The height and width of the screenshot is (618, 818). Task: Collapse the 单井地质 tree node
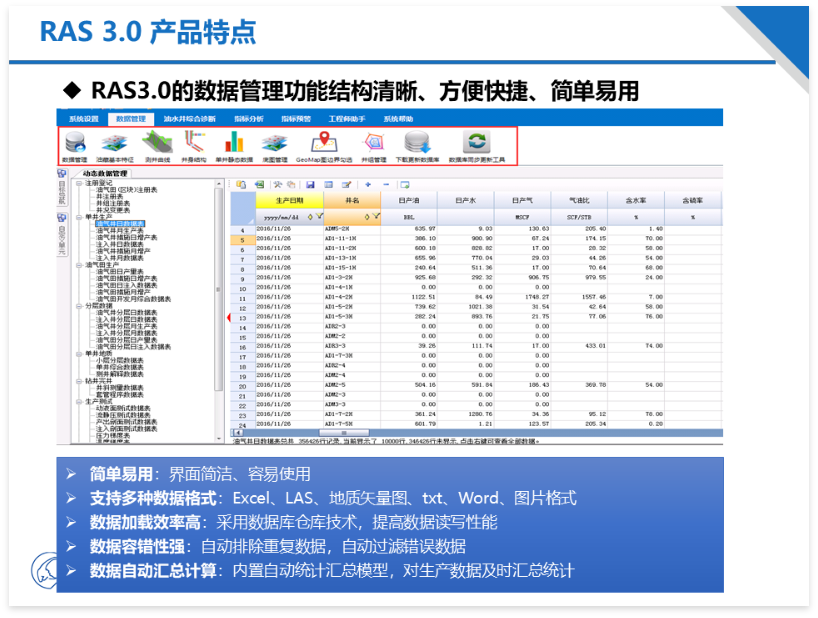pos(79,354)
